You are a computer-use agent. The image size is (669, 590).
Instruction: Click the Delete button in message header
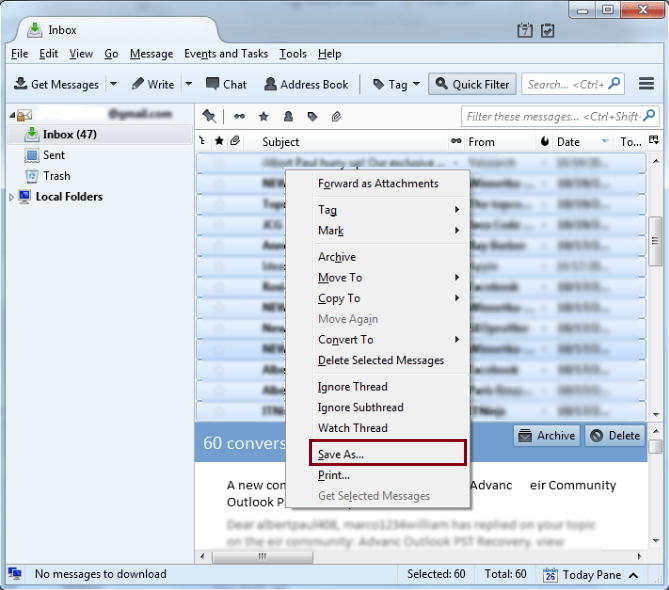(x=615, y=436)
